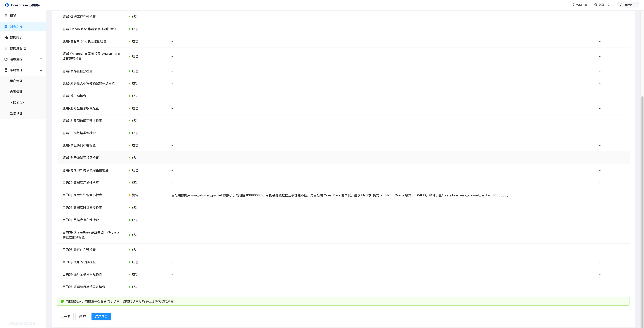Image resolution: width=644 pixels, height=328 pixels.
Task: Expand the 运维监控 submenu chevron
Action: (x=41, y=59)
